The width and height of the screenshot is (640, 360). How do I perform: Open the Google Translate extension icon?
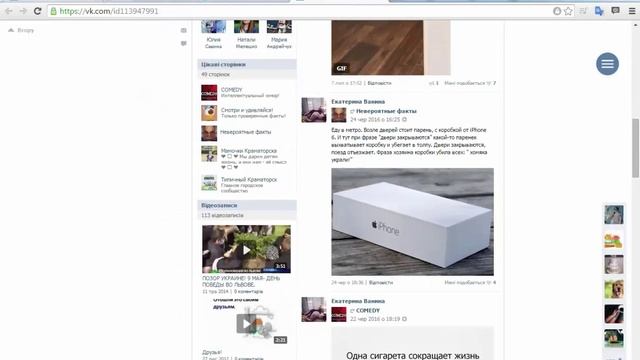point(599,11)
